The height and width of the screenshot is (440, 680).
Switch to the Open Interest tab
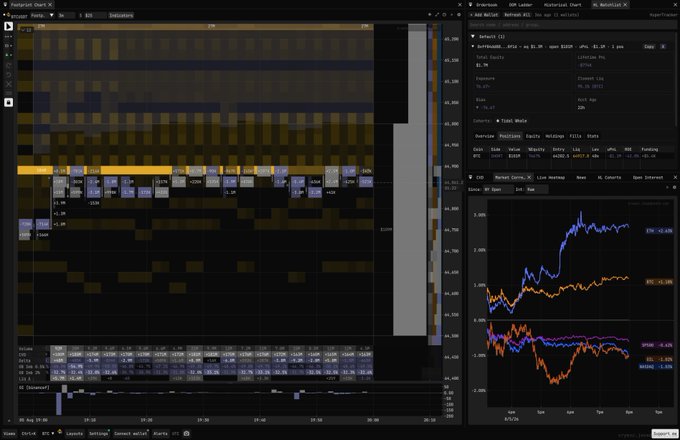pyautogui.click(x=647, y=178)
